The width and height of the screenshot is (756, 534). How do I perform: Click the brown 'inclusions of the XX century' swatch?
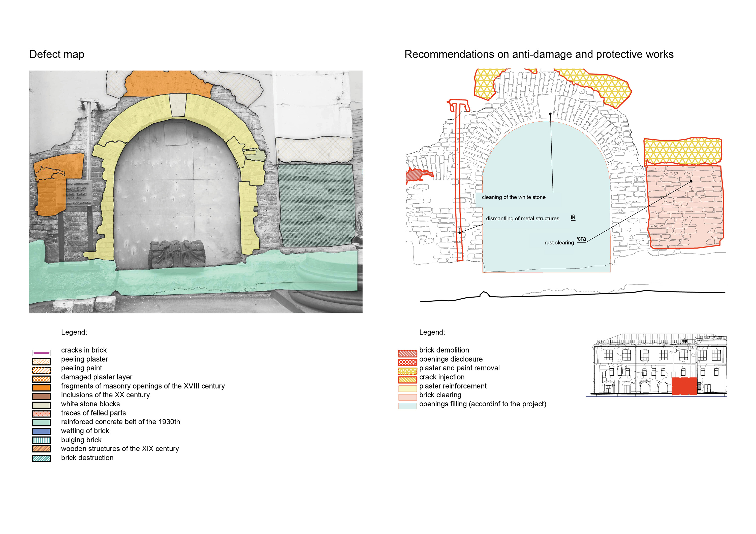tap(41, 397)
